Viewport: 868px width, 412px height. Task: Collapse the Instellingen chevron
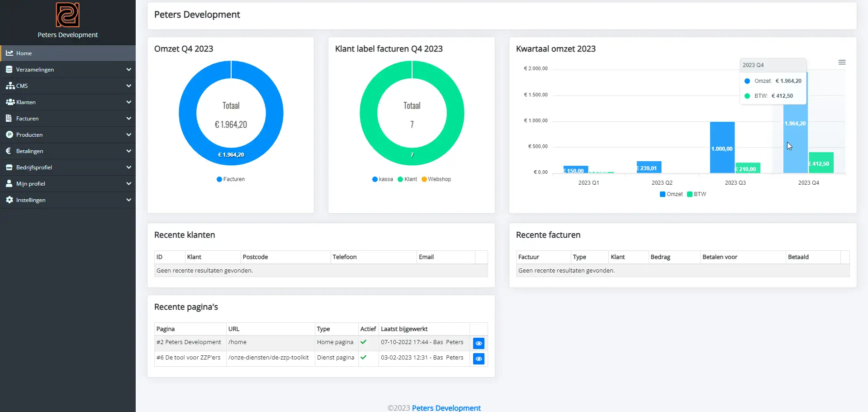(129, 200)
